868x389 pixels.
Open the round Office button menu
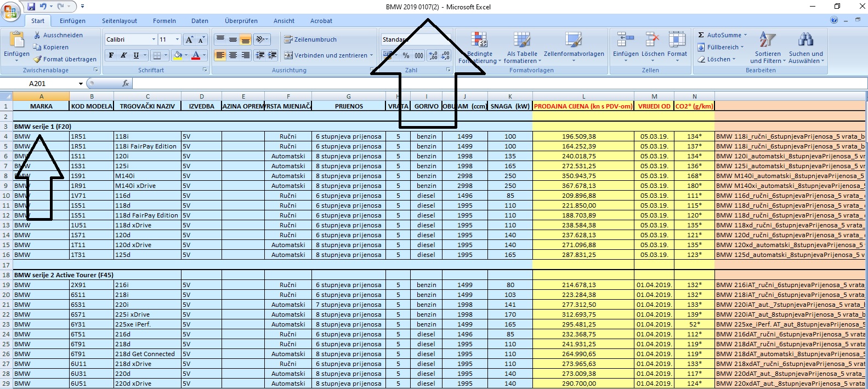[11, 11]
